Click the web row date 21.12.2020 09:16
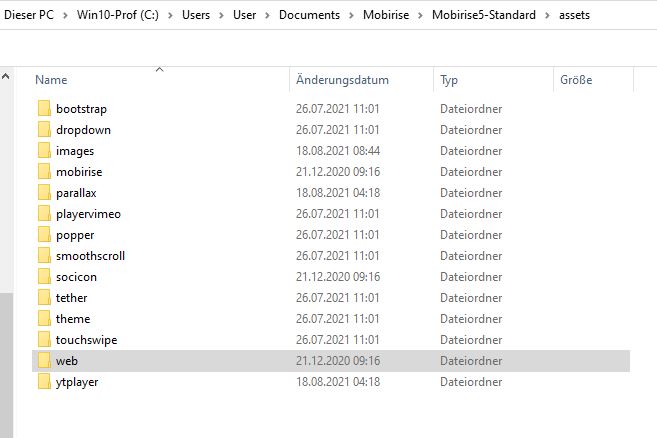 click(x=338, y=360)
